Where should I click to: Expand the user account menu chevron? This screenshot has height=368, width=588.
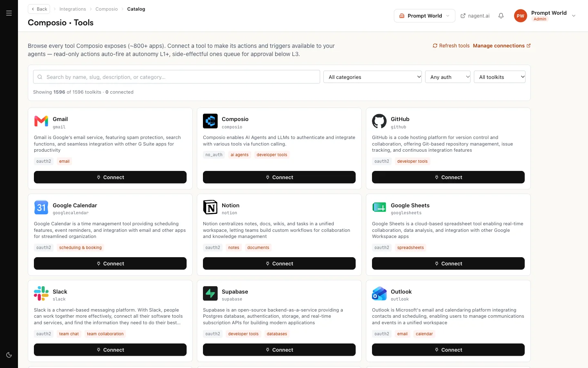[574, 16]
